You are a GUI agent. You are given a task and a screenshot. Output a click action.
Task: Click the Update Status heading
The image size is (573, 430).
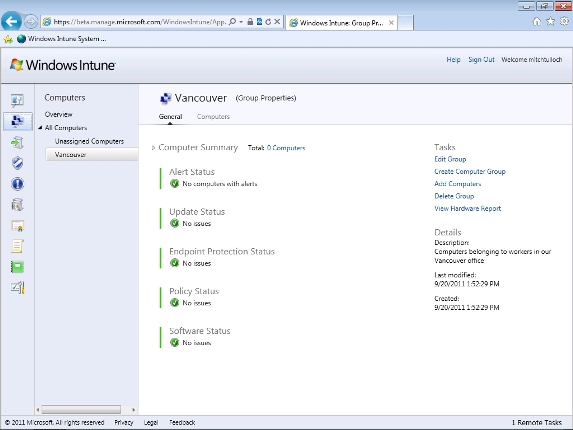(197, 212)
